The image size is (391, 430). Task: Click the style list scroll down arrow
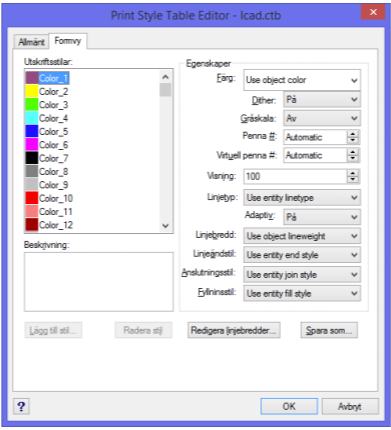165,226
